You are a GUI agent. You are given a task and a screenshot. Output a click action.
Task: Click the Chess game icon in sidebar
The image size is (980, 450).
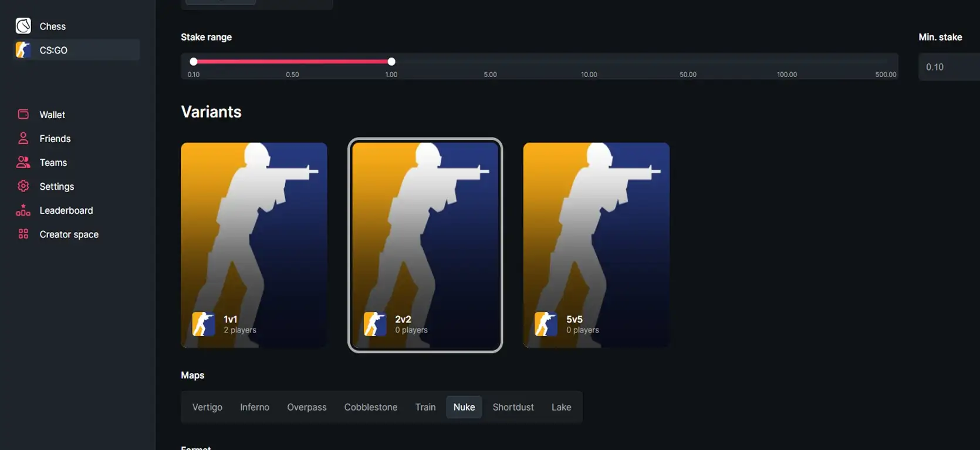23,26
